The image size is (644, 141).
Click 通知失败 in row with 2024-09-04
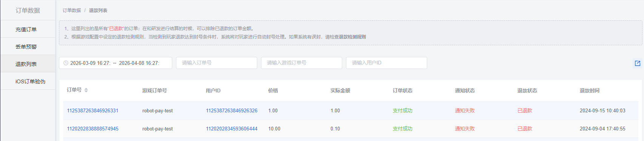click(465, 129)
